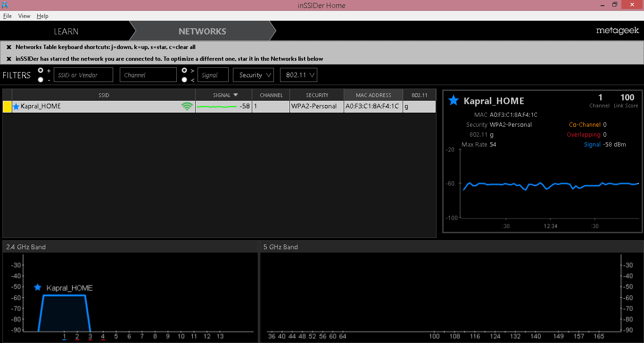Open the File menu
This screenshot has width=644, height=343.
tap(7, 16)
